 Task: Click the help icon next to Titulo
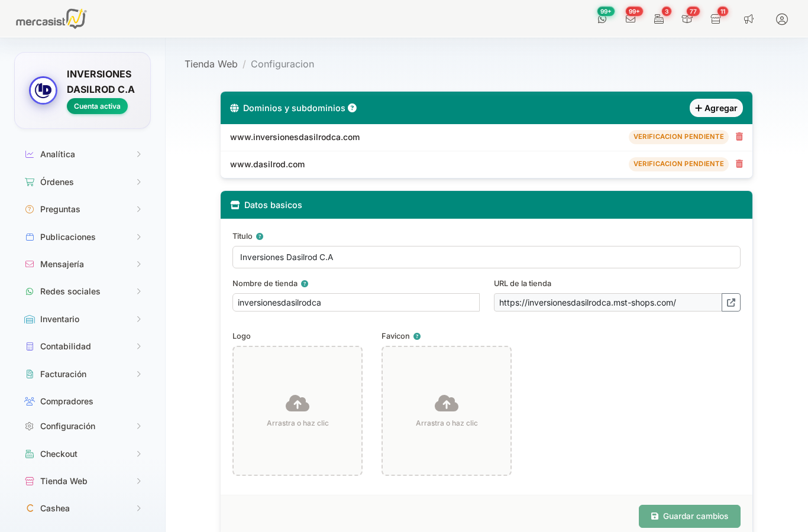pos(260,236)
